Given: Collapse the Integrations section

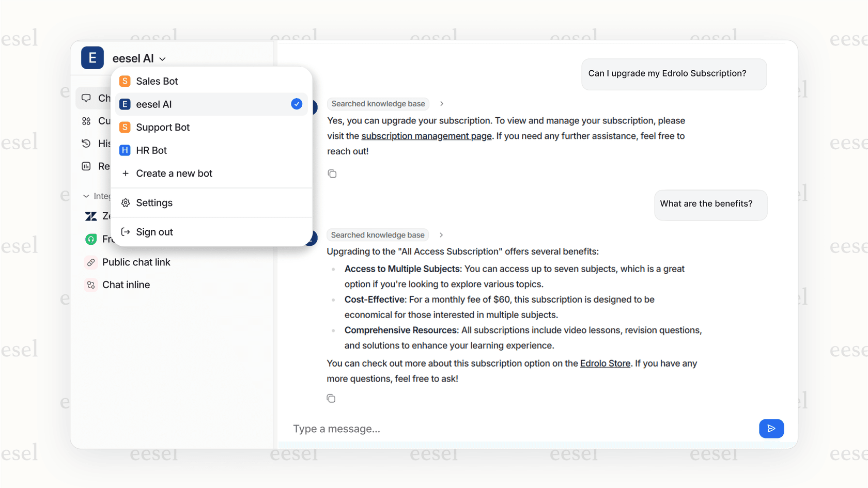Looking at the screenshot, I should [x=87, y=196].
